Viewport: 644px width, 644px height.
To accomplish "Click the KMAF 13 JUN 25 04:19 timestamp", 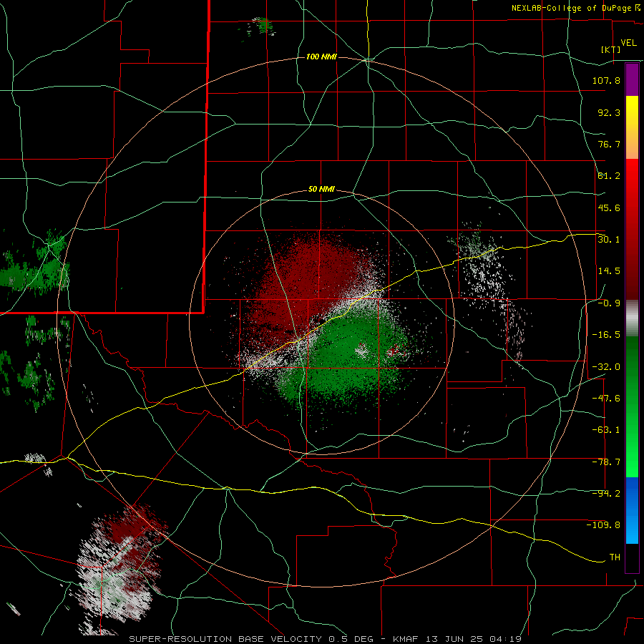I will point(457,639).
